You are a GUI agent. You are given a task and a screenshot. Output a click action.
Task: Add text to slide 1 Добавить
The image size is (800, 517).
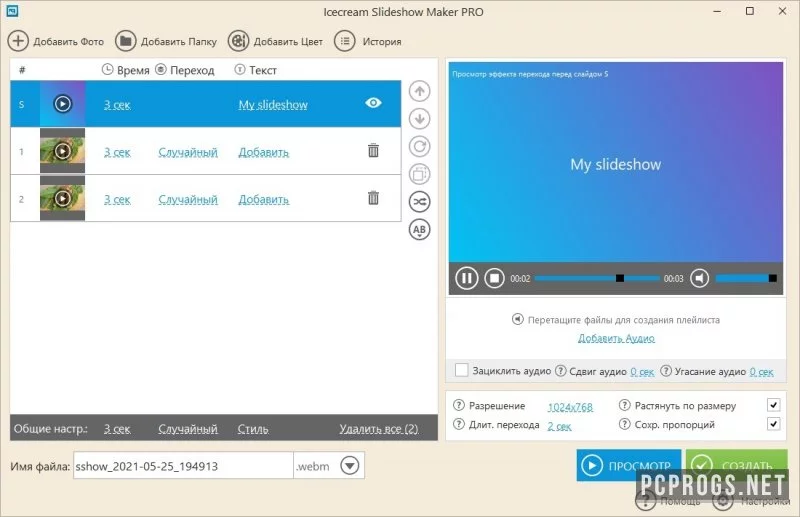click(264, 152)
